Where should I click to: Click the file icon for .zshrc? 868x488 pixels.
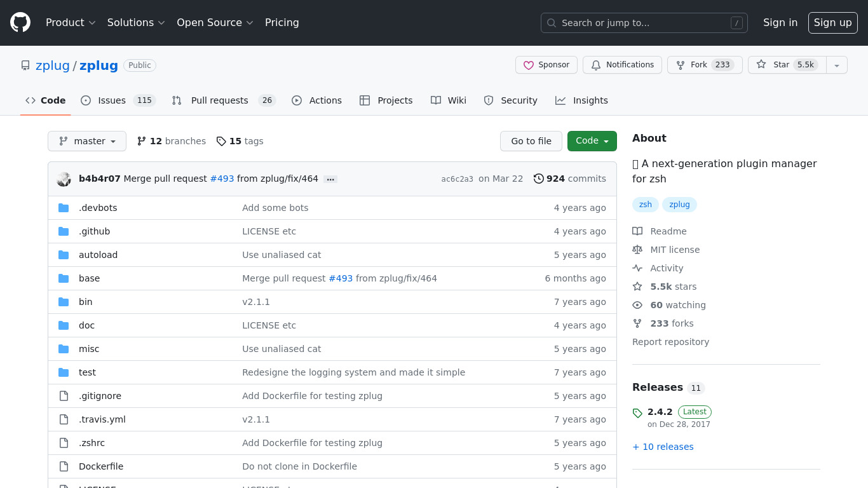tap(64, 443)
